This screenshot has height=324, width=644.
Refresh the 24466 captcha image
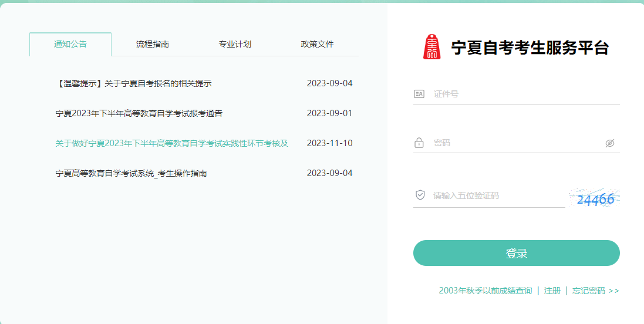click(x=595, y=199)
